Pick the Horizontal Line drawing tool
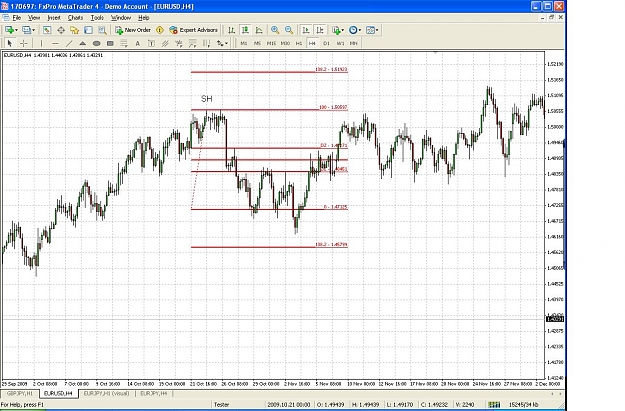 [55, 43]
